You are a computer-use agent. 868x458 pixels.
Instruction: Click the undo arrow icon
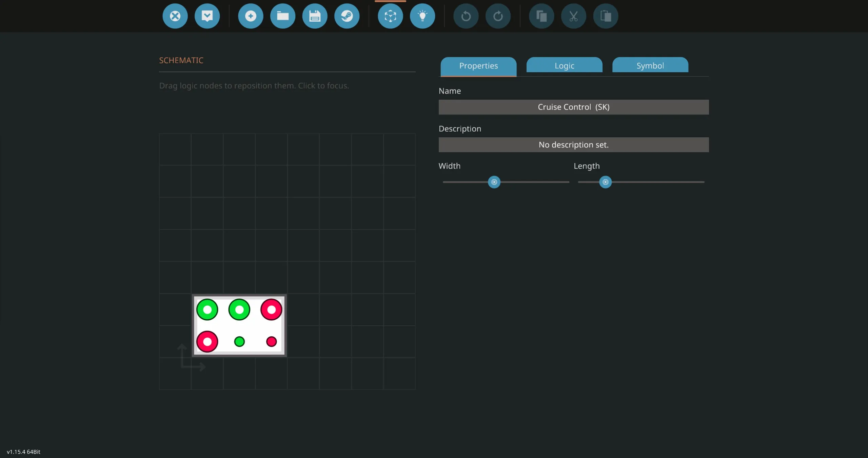click(466, 16)
